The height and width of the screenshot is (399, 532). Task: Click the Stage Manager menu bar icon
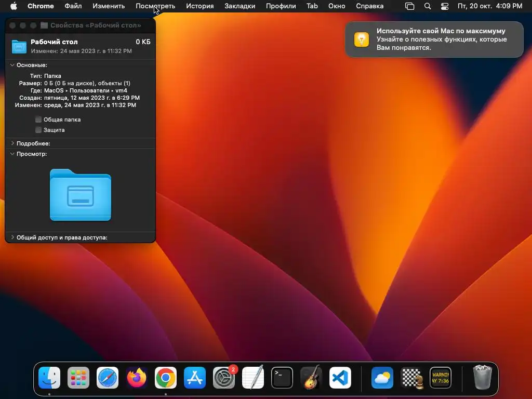(x=410, y=6)
